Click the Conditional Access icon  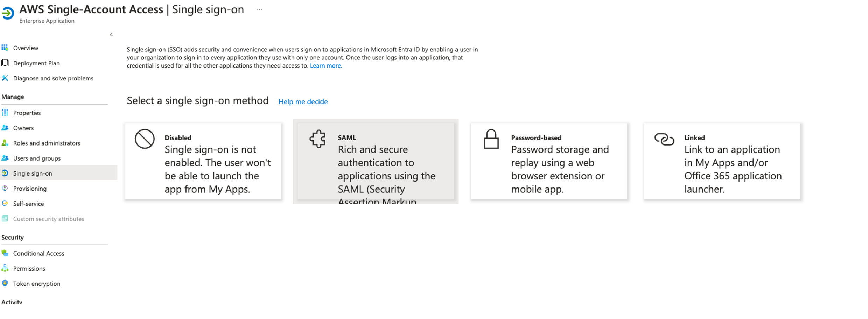point(5,253)
